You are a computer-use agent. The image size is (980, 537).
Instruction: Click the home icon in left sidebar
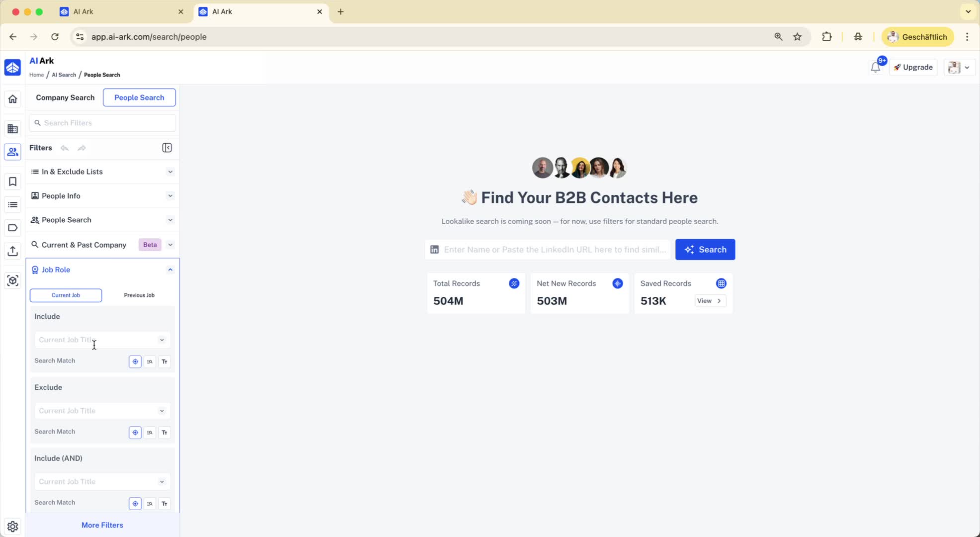click(x=13, y=99)
